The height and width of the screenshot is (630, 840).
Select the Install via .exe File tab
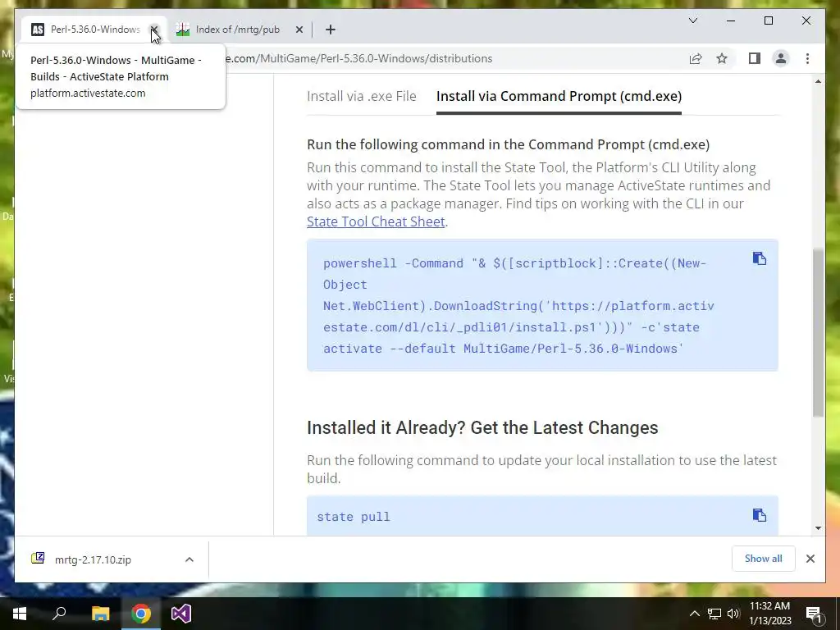362,97
